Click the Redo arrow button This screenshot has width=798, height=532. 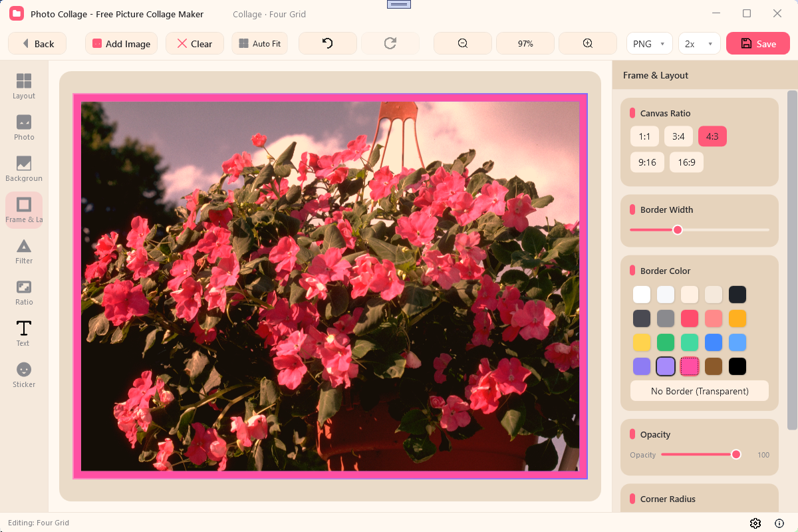pos(390,43)
